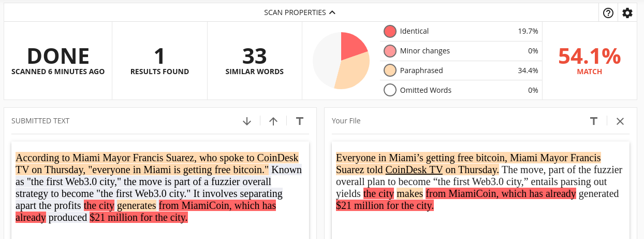Open settings via the gear icon
Image resolution: width=644 pixels, height=239 pixels.
tap(627, 13)
